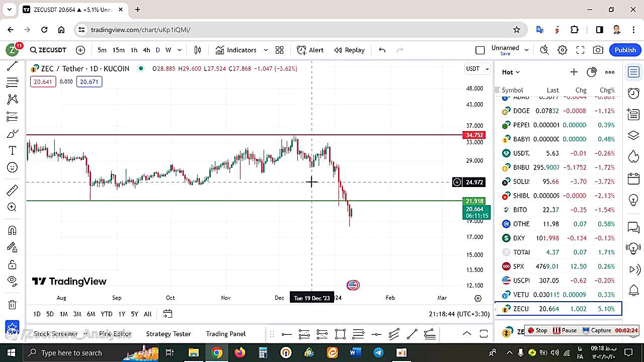Open the Trading Panel tab
Screen dimensions: 644x362
(x=225, y=334)
